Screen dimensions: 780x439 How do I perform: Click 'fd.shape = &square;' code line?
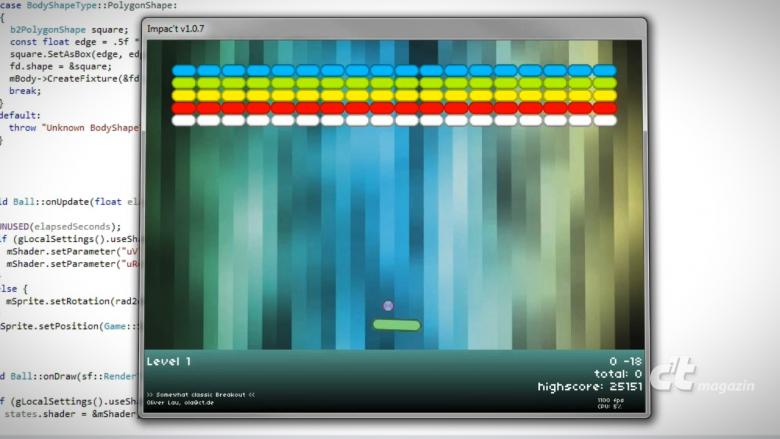click(61, 67)
